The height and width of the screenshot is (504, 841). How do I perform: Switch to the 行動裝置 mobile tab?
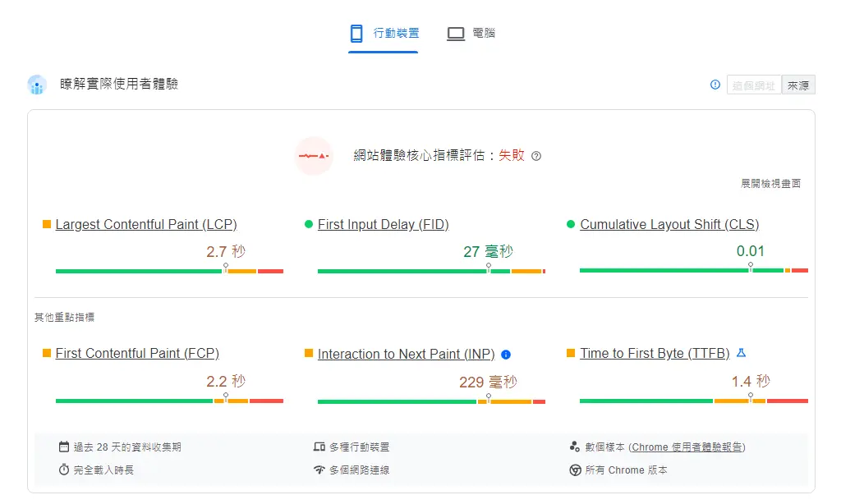click(x=384, y=34)
